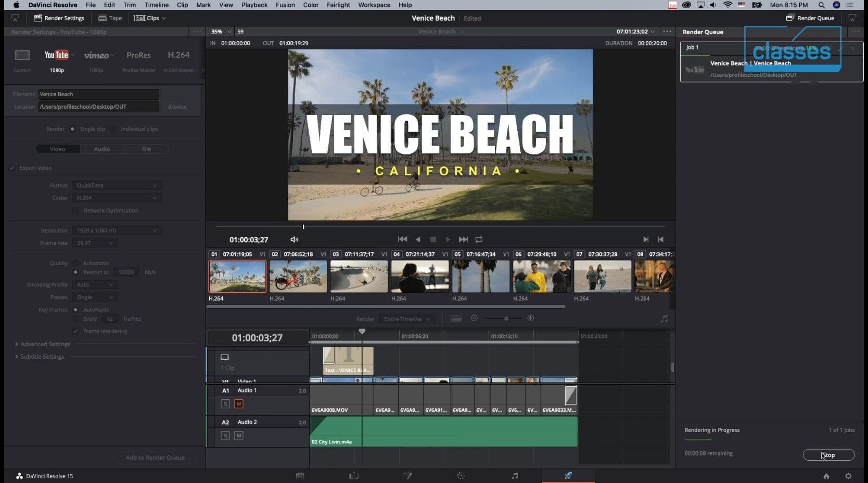Select clip 03 skatepark thumbnail
The image size is (868, 483).
tap(359, 276)
